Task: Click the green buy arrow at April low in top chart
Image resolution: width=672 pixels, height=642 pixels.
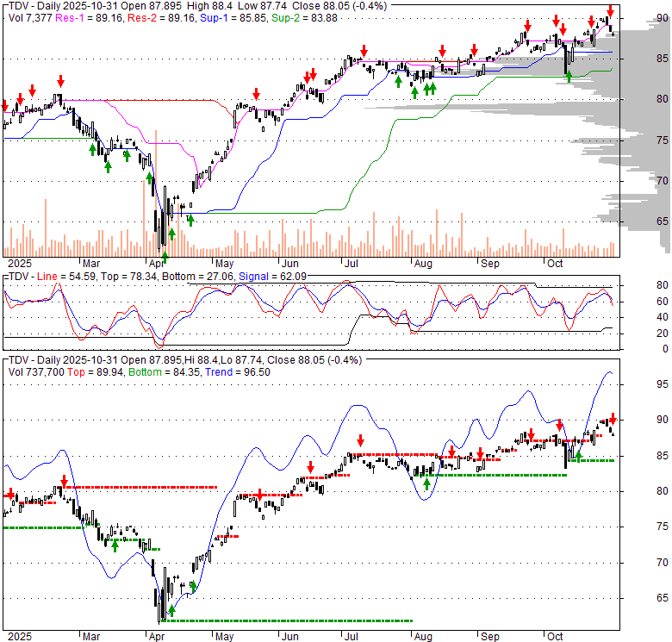Action: pyautogui.click(x=164, y=255)
